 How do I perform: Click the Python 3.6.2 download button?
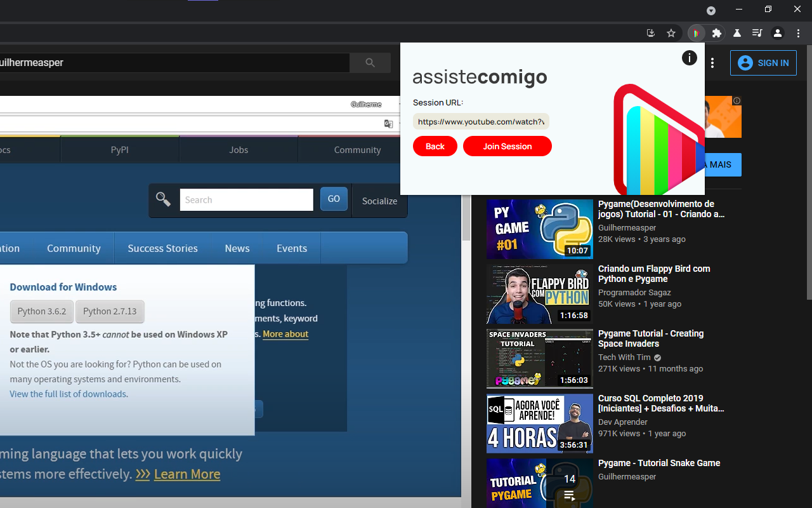42,311
